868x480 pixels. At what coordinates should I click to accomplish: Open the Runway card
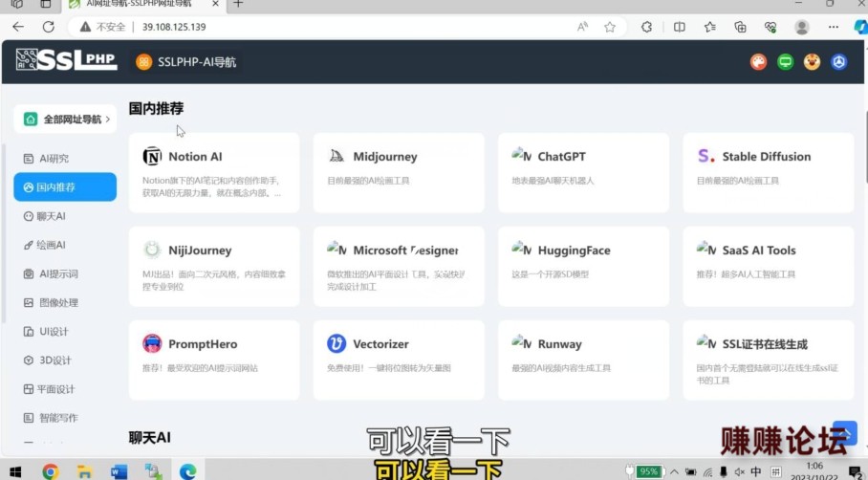(x=583, y=360)
